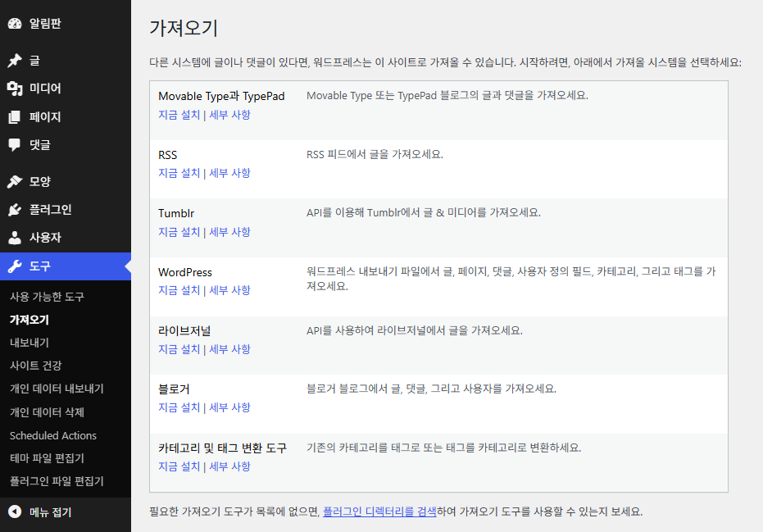Click the 카테고리 및 태그 변환 도구 title

[x=222, y=448]
